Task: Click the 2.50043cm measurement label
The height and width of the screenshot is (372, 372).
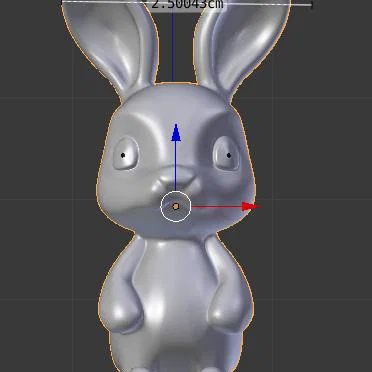Action: click(x=188, y=4)
